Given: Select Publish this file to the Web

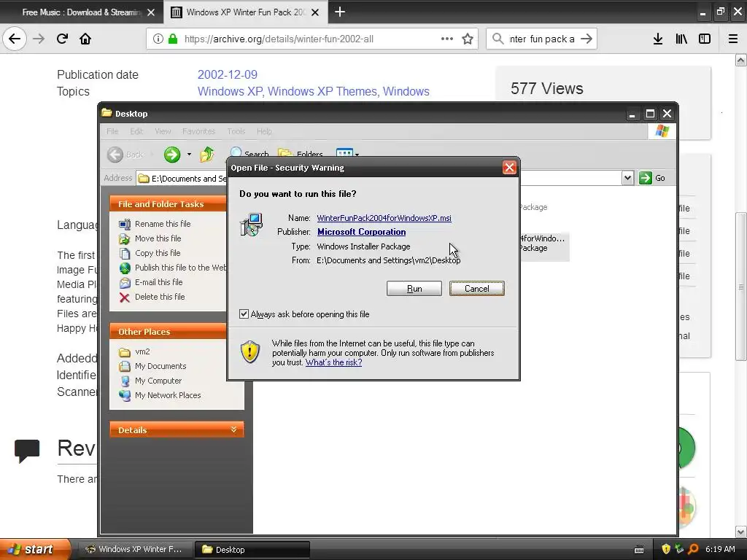Looking at the screenshot, I should (173, 268).
